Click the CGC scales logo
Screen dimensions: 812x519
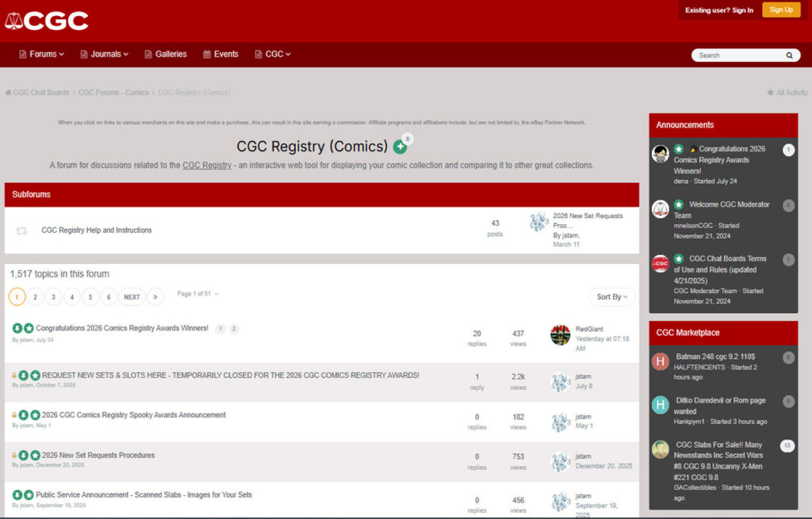pyautogui.click(x=47, y=21)
